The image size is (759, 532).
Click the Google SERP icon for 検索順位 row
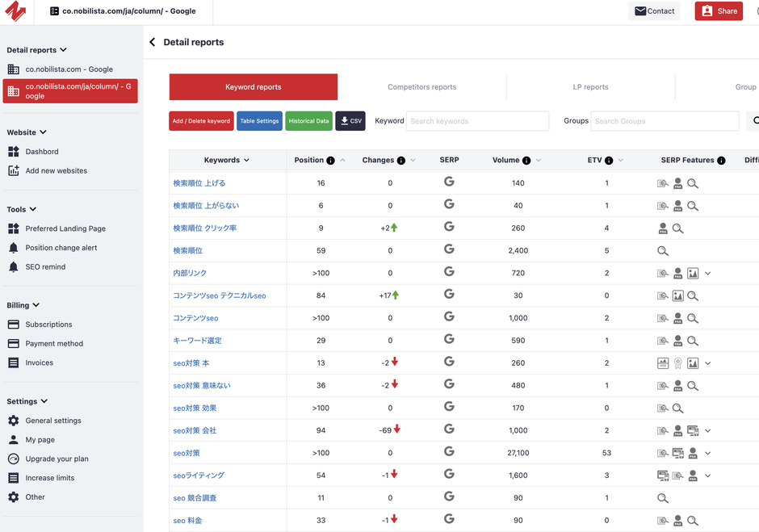(449, 250)
